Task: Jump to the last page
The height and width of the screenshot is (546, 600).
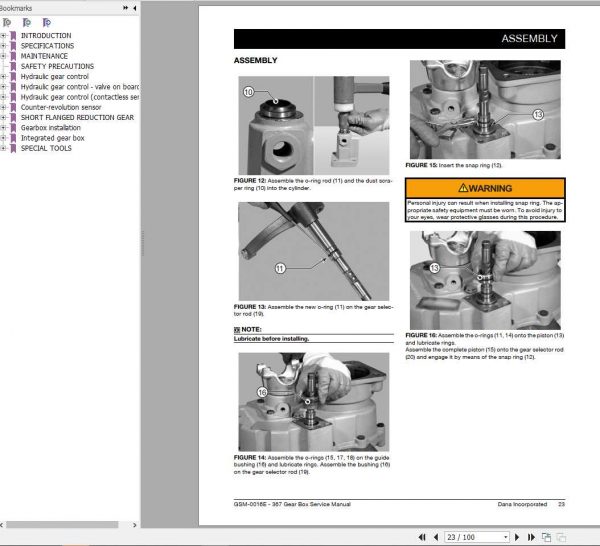Action: coord(531,537)
